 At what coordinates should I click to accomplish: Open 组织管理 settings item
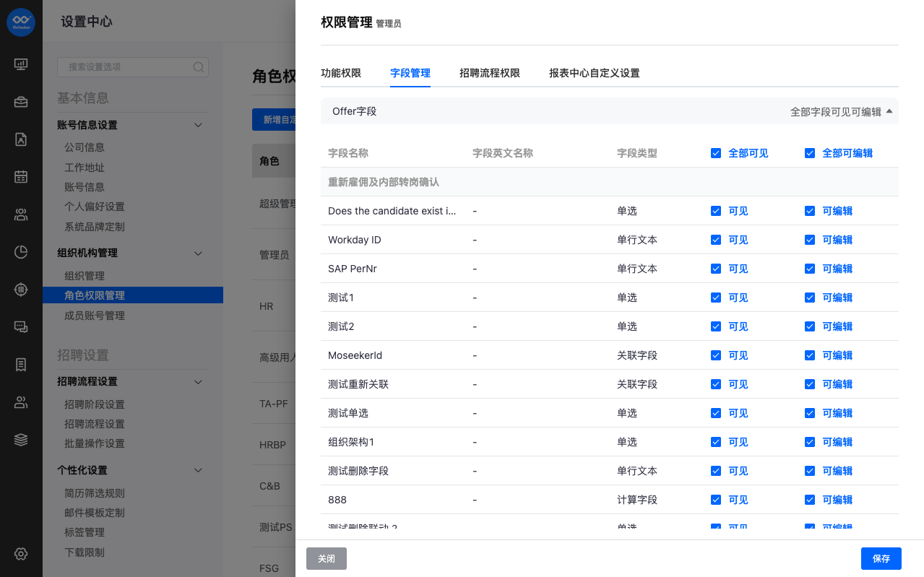click(x=85, y=276)
